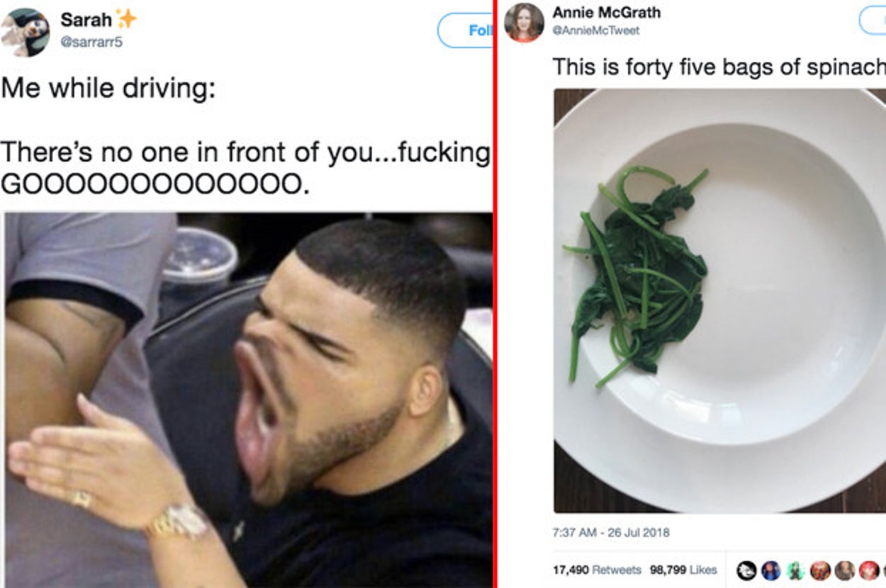Image resolution: width=886 pixels, height=588 pixels.
Task: Click the brown liker avatar
Action: (x=844, y=570)
